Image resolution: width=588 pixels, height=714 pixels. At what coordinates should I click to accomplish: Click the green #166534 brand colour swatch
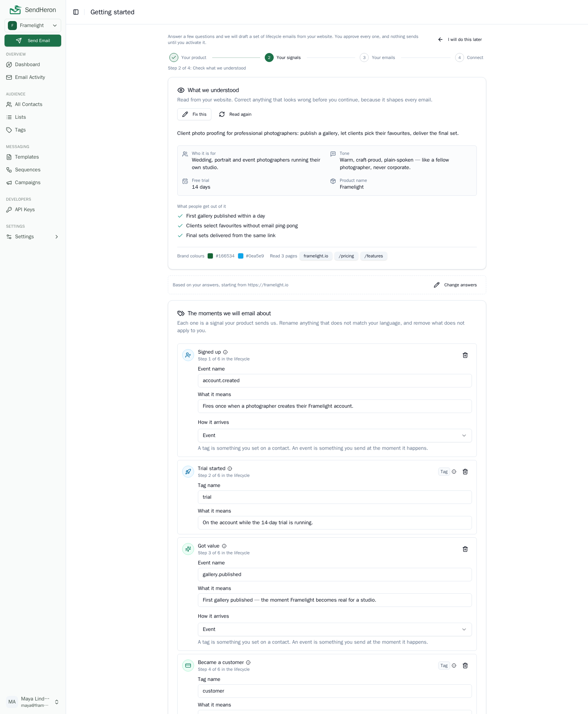click(x=210, y=256)
